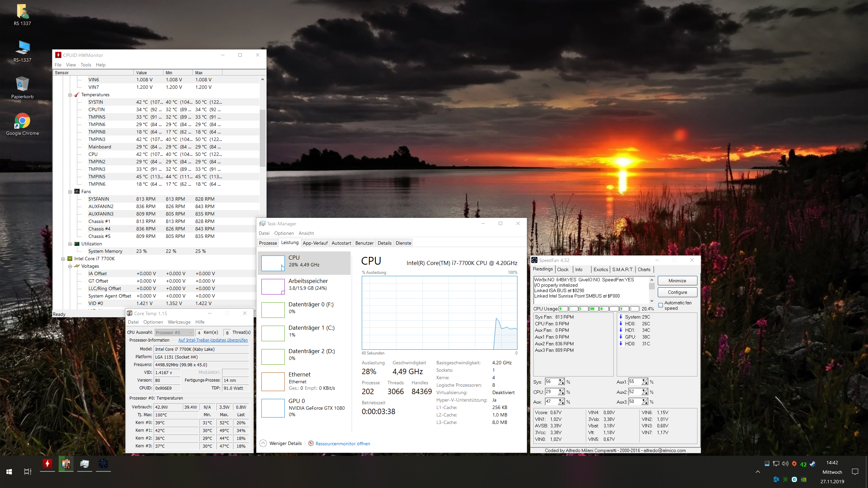Click the SpeedFan Configure button
This screenshot has width=868, height=488.
click(x=677, y=292)
